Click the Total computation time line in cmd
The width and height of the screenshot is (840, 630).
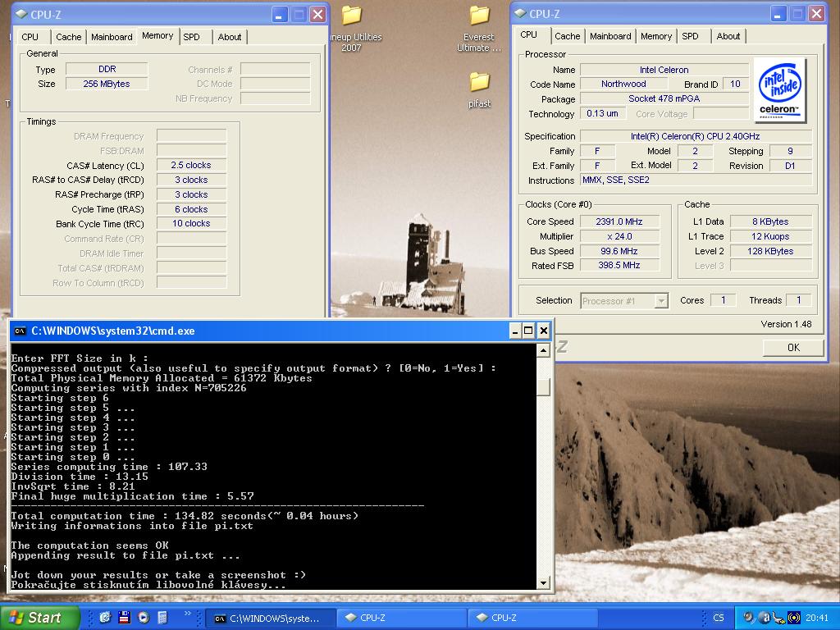[x=185, y=516]
